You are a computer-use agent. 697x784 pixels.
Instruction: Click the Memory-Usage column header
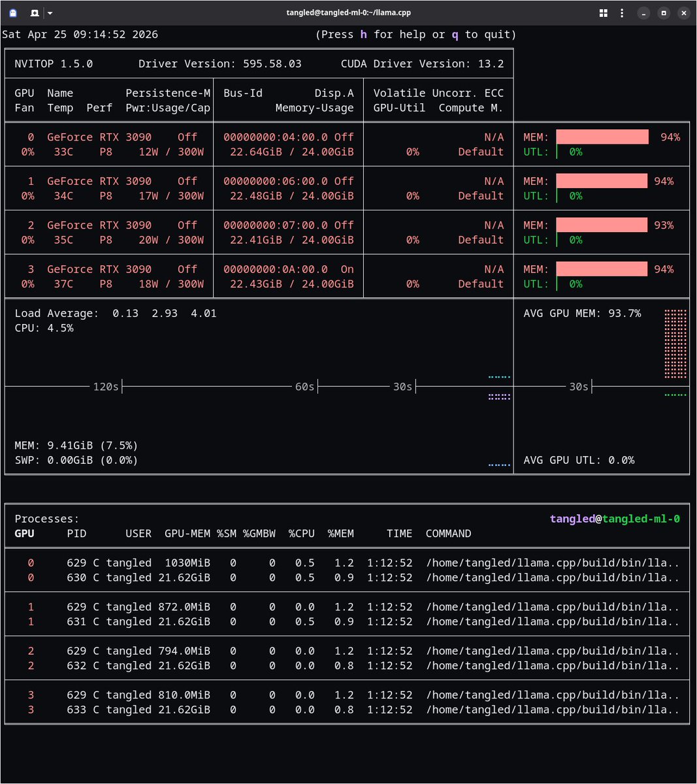coord(315,108)
